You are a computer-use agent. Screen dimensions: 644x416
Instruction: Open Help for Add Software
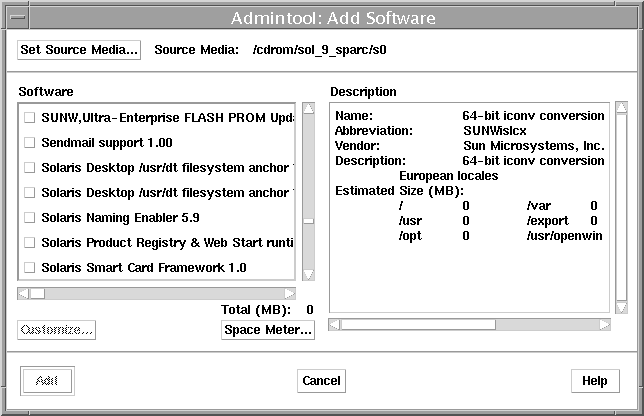click(595, 381)
